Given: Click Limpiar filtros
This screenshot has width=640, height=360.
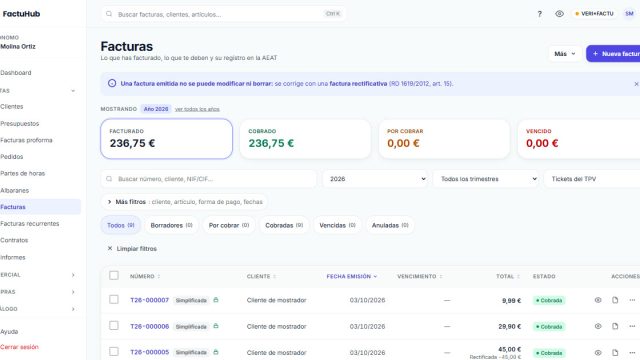Looking at the screenshot, I should 132,249.
